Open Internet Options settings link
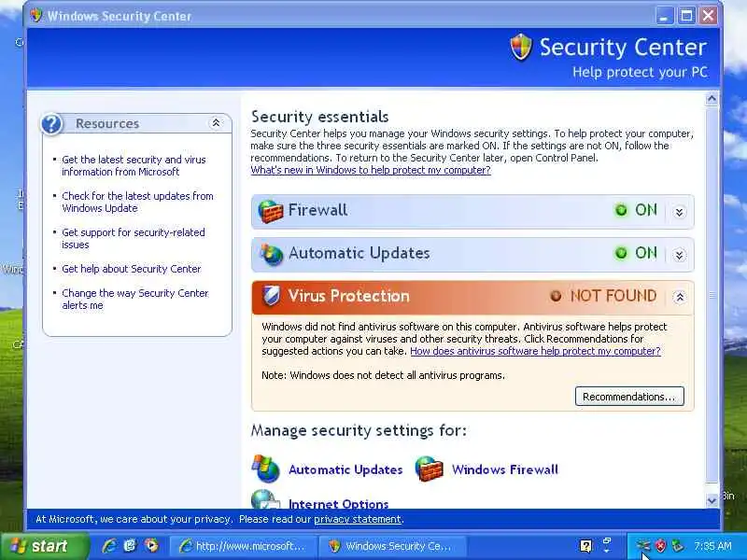Image resolution: width=747 pixels, height=560 pixels. click(x=338, y=504)
